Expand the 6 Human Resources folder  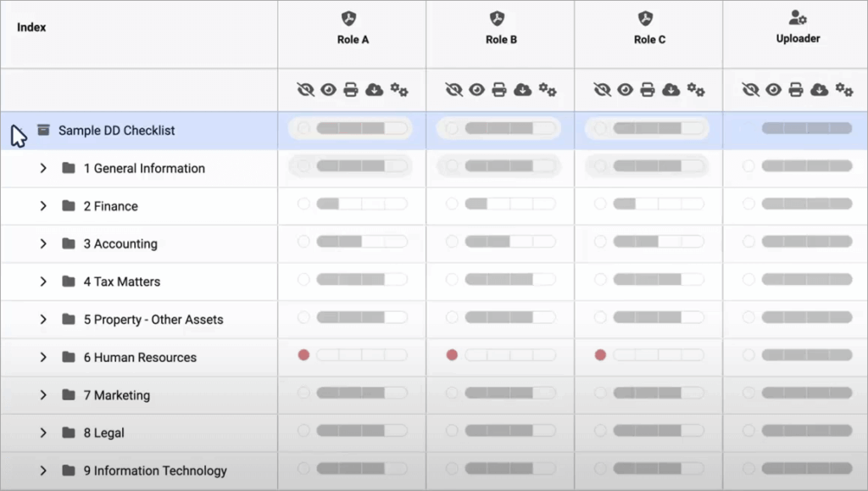(x=42, y=357)
